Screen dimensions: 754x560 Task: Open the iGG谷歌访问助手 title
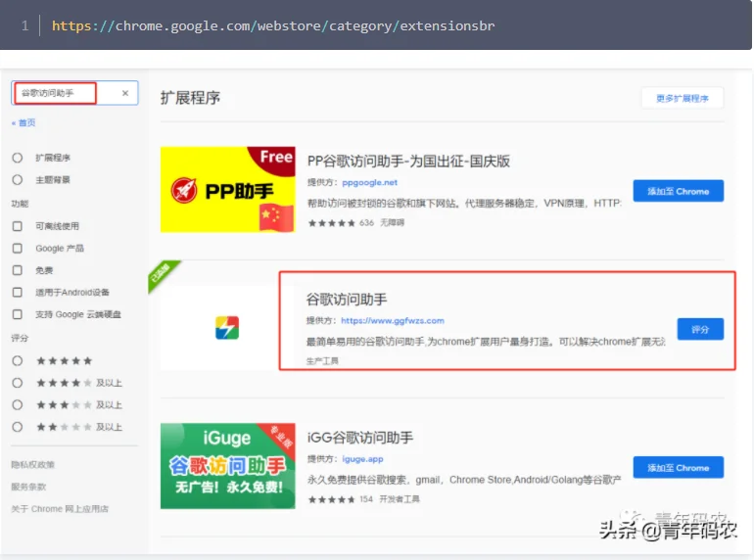click(x=360, y=438)
